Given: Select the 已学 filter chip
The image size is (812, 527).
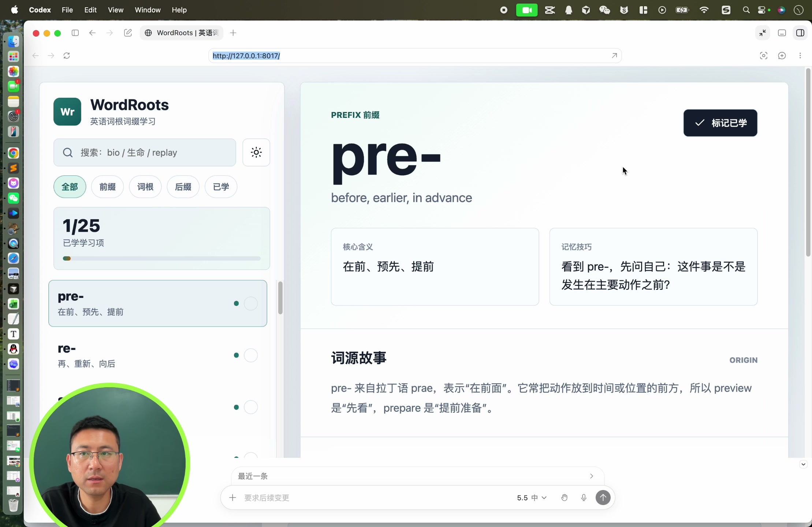Looking at the screenshot, I should (221, 187).
